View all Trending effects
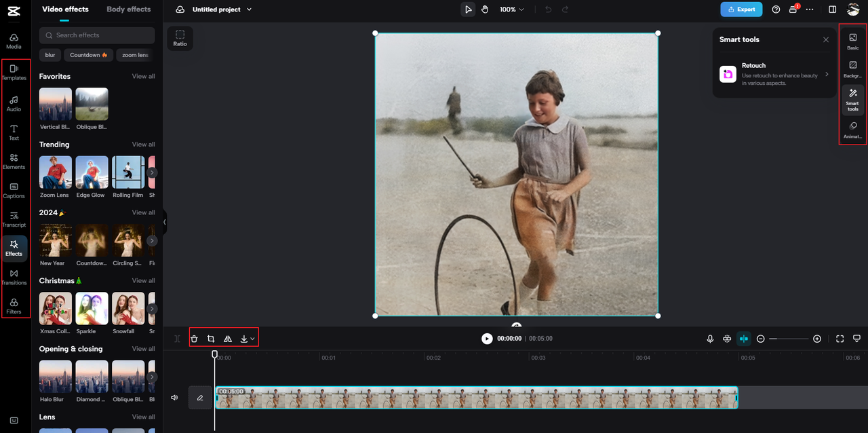The width and height of the screenshot is (868, 433). point(143,145)
